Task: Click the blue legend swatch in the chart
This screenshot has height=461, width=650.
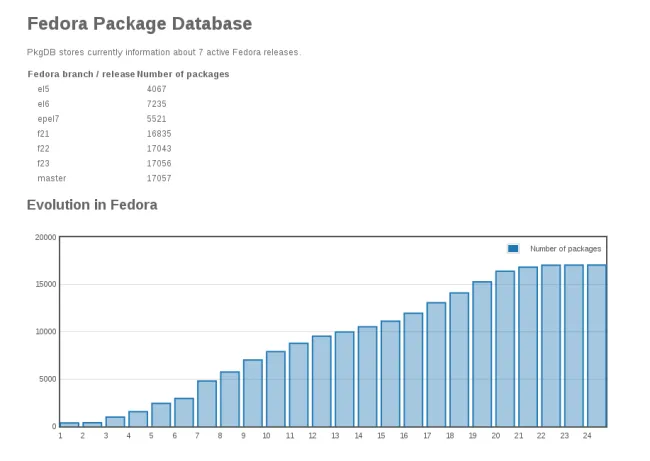Action: pos(513,248)
